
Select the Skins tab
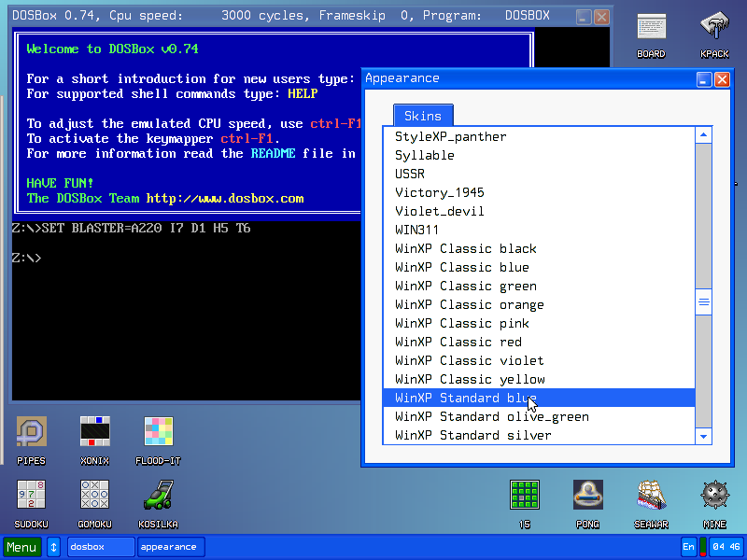[423, 116]
